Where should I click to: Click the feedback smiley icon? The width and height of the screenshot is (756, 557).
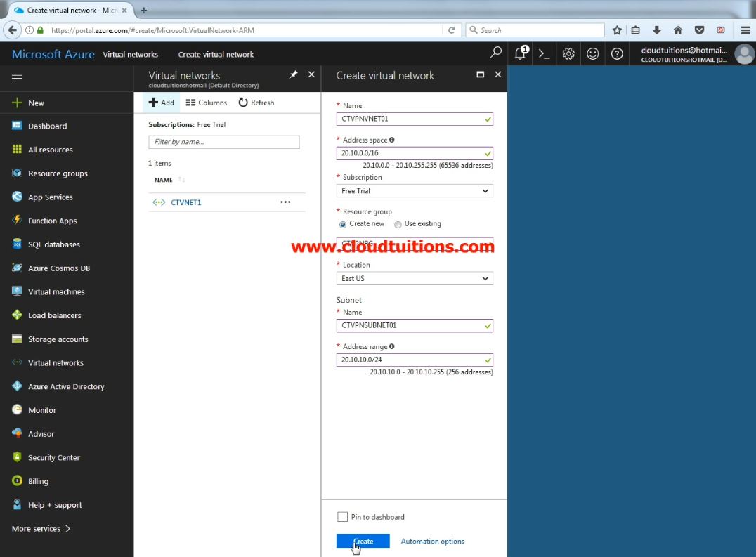(x=592, y=54)
